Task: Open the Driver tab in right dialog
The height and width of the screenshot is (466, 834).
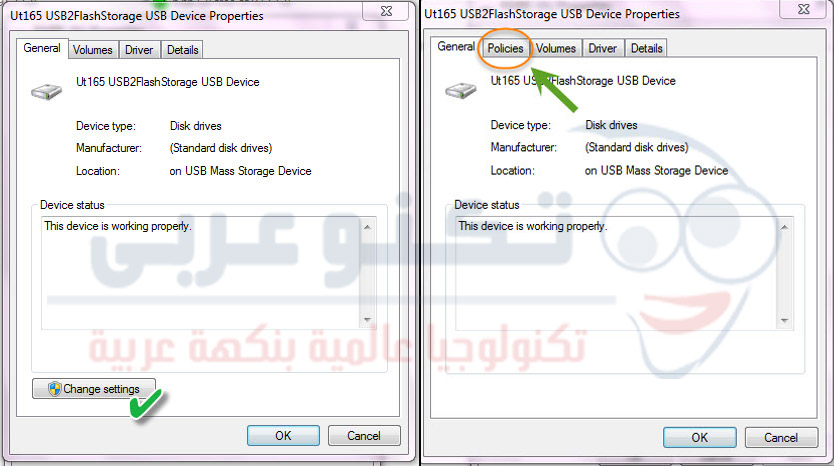Action: point(603,48)
